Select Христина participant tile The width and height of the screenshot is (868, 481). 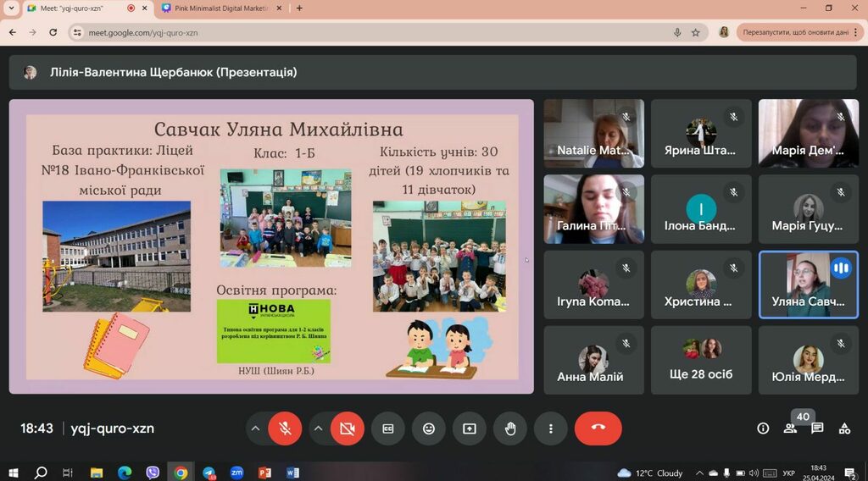pos(701,285)
